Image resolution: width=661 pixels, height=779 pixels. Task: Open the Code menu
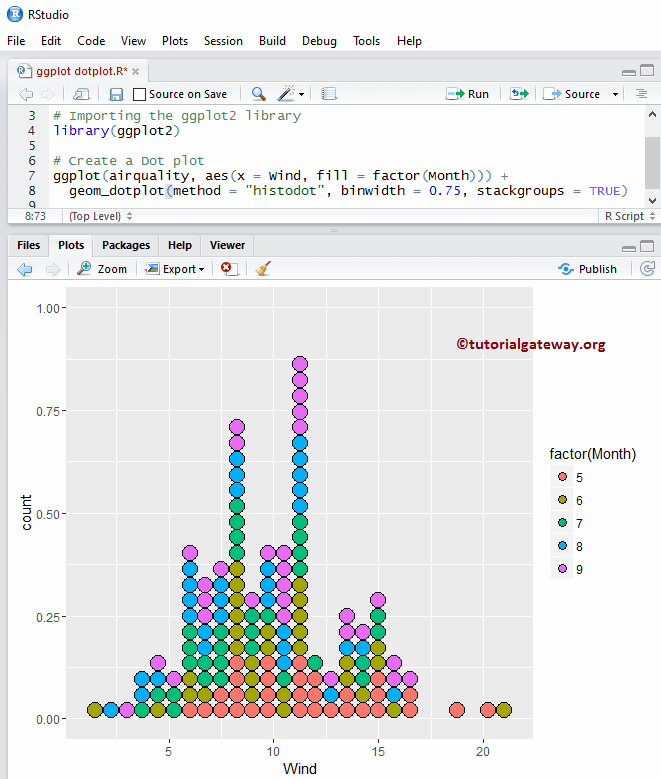(91, 41)
